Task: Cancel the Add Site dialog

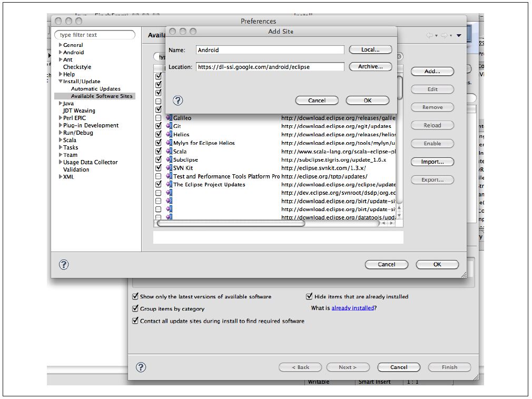Action: tap(317, 101)
